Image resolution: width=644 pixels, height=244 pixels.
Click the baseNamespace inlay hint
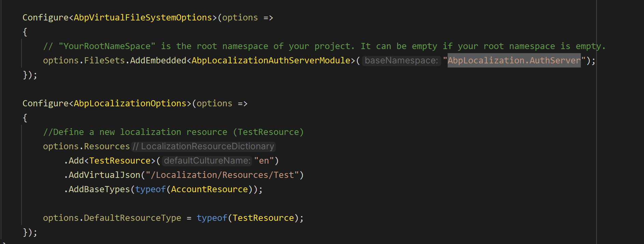pos(401,61)
